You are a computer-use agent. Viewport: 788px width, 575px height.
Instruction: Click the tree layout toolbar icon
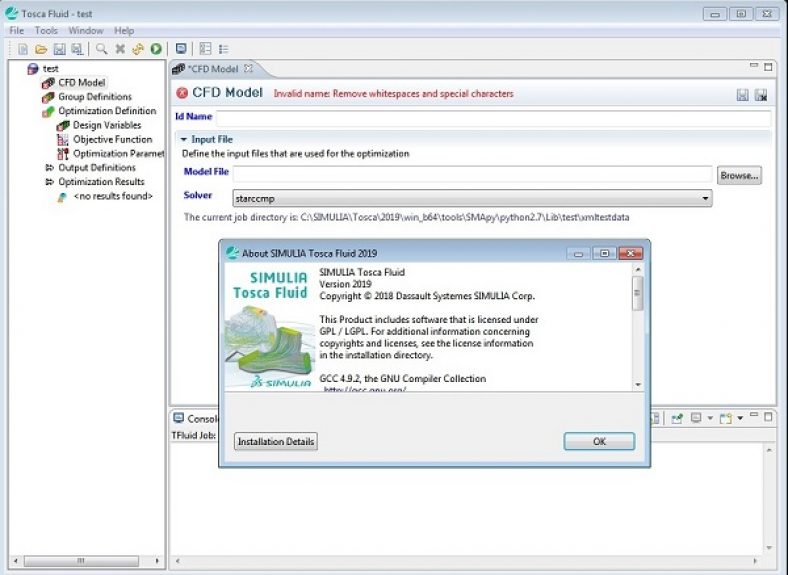coord(206,49)
